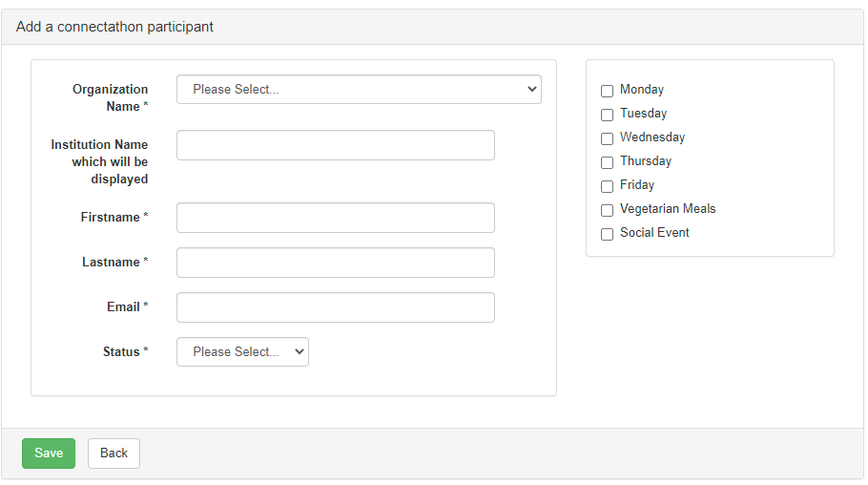868x485 pixels.
Task: Click the green Save button
Action: pos(49,453)
